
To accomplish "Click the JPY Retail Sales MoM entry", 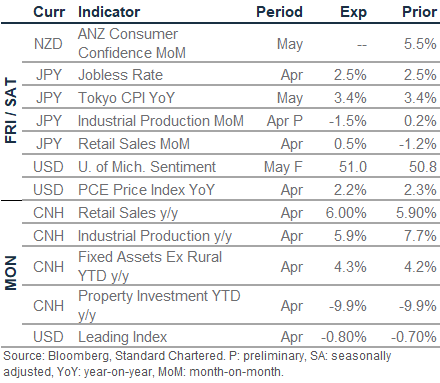I will click(x=134, y=144).
